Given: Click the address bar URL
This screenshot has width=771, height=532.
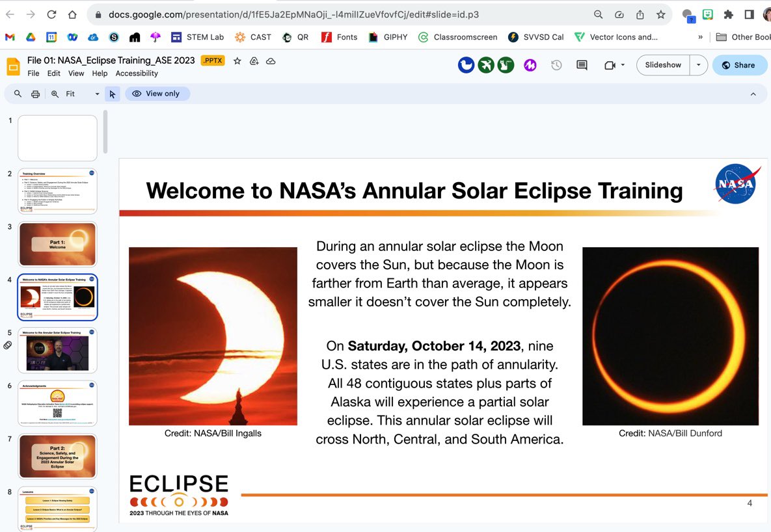Looking at the screenshot, I should (x=293, y=15).
